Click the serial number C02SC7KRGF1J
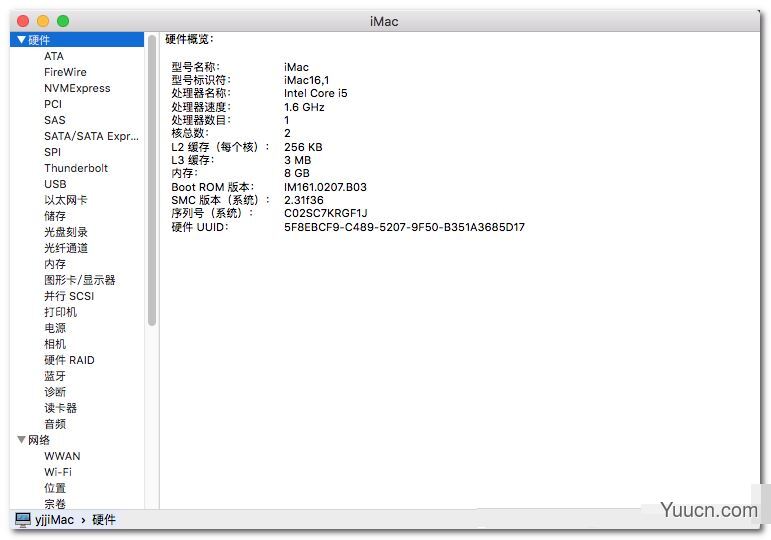 click(326, 213)
